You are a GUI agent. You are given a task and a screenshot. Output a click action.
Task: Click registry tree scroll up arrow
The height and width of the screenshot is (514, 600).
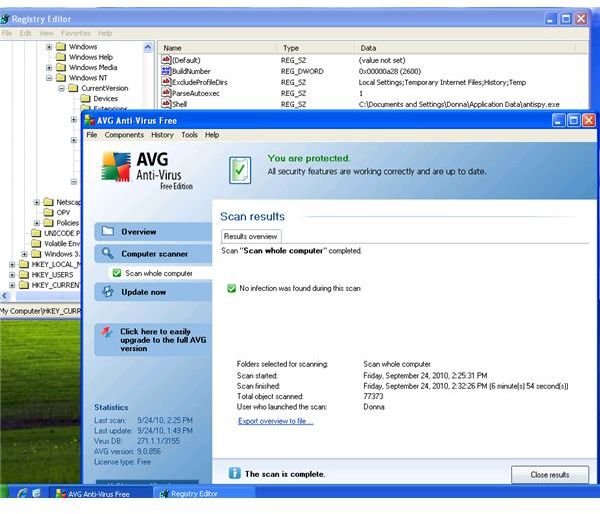[x=148, y=47]
